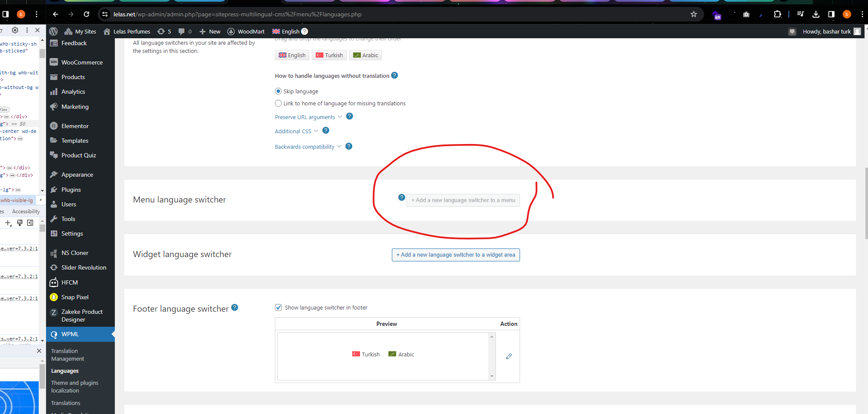Select Link to home of language radio option
This screenshot has width=868, height=414.
coord(278,103)
